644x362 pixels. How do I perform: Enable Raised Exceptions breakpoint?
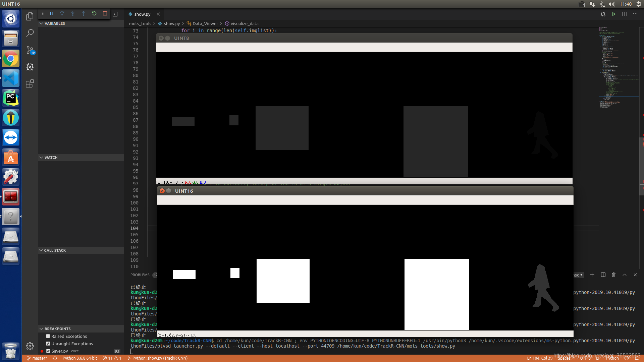[x=48, y=336]
